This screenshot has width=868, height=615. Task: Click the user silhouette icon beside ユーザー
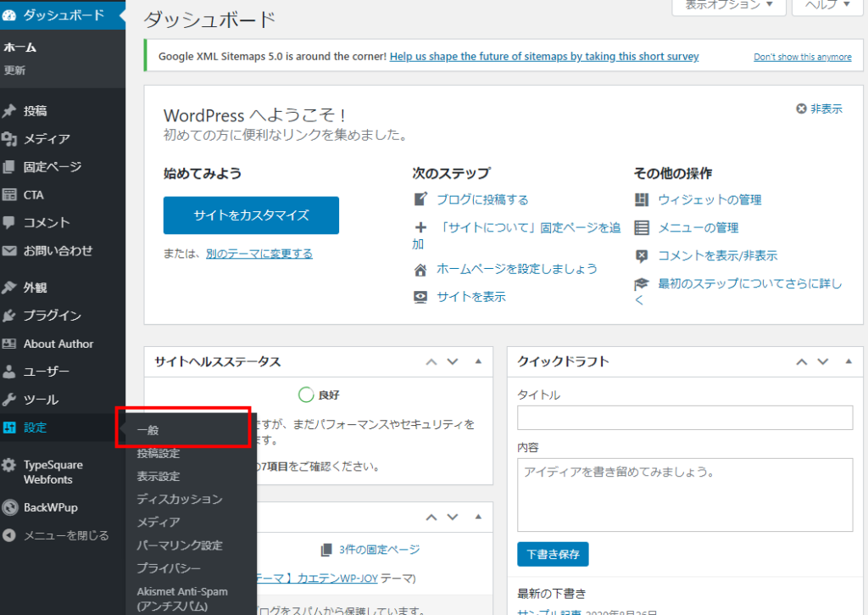click(8, 372)
